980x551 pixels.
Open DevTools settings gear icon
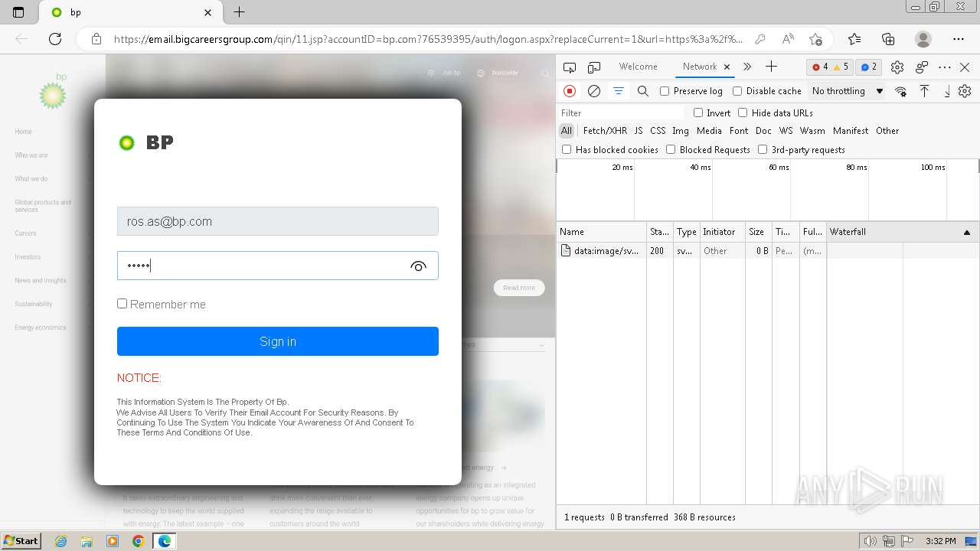pos(897,67)
